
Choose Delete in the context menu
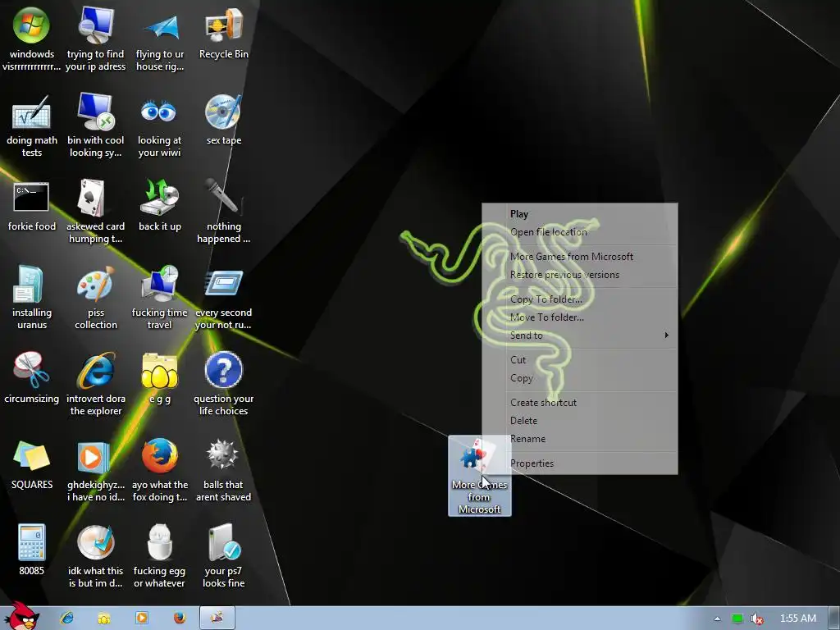(580, 421)
